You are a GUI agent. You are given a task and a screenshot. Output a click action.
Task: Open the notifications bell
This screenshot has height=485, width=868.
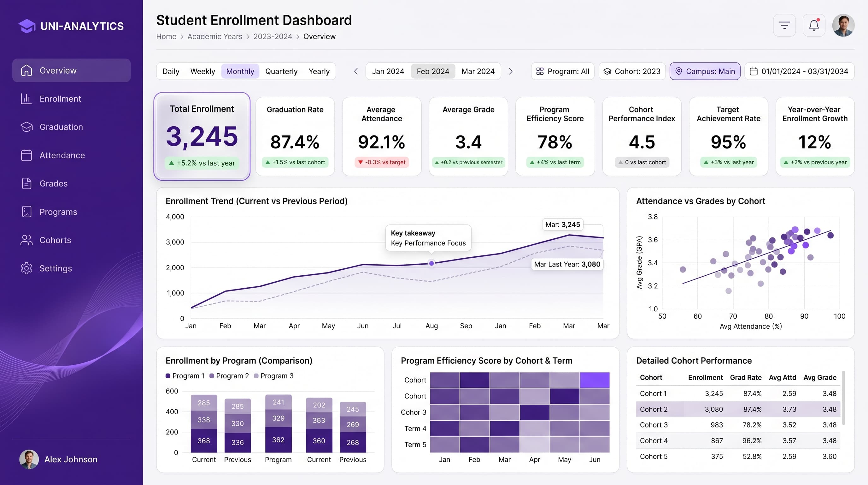pyautogui.click(x=814, y=25)
